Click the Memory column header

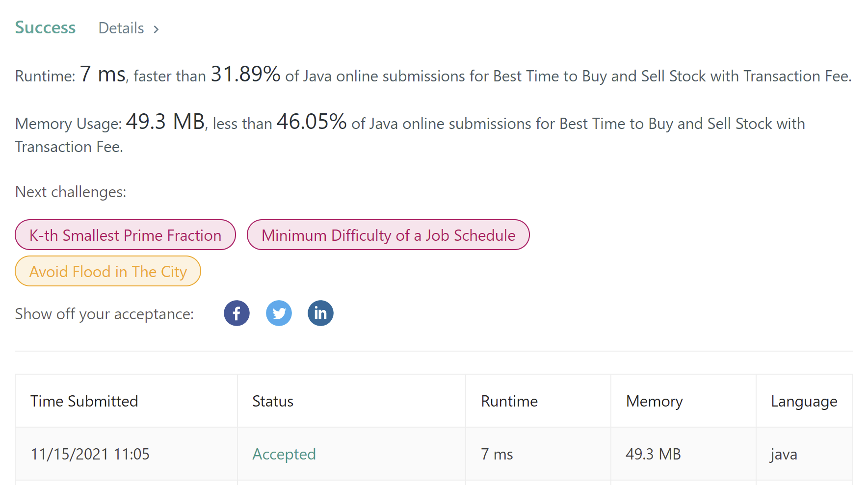pyautogui.click(x=654, y=401)
